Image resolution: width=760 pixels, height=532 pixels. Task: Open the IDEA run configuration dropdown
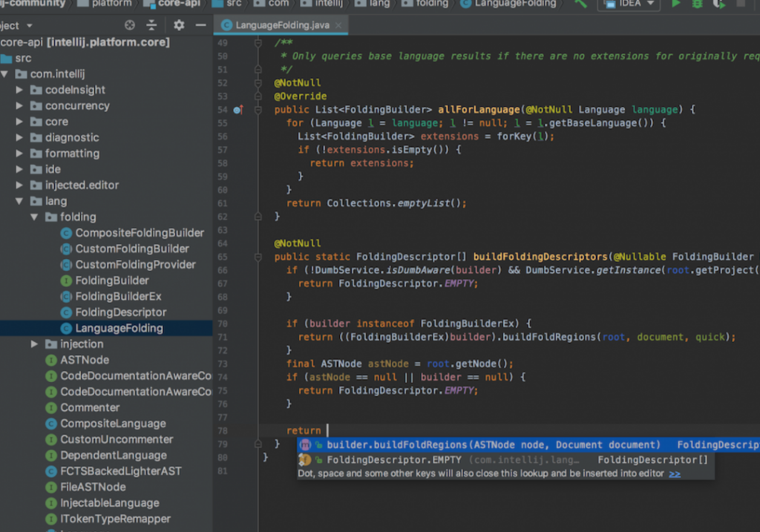(628, 4)
